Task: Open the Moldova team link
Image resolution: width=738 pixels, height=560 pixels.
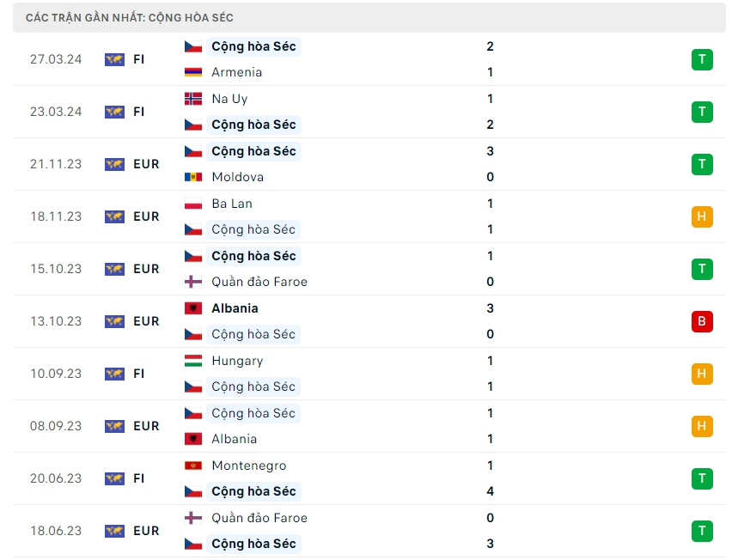Action: [237, 178]
